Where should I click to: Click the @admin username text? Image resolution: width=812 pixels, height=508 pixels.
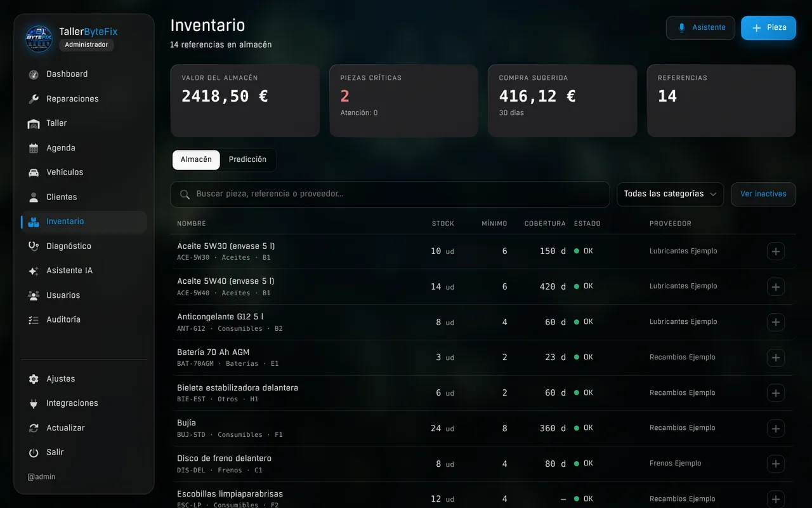[41, 477]
